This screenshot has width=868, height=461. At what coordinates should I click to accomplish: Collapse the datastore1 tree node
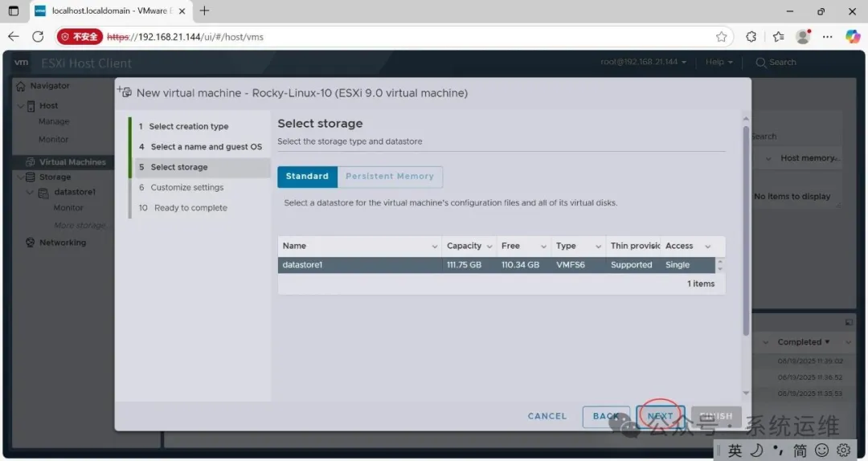pos(30,192)
